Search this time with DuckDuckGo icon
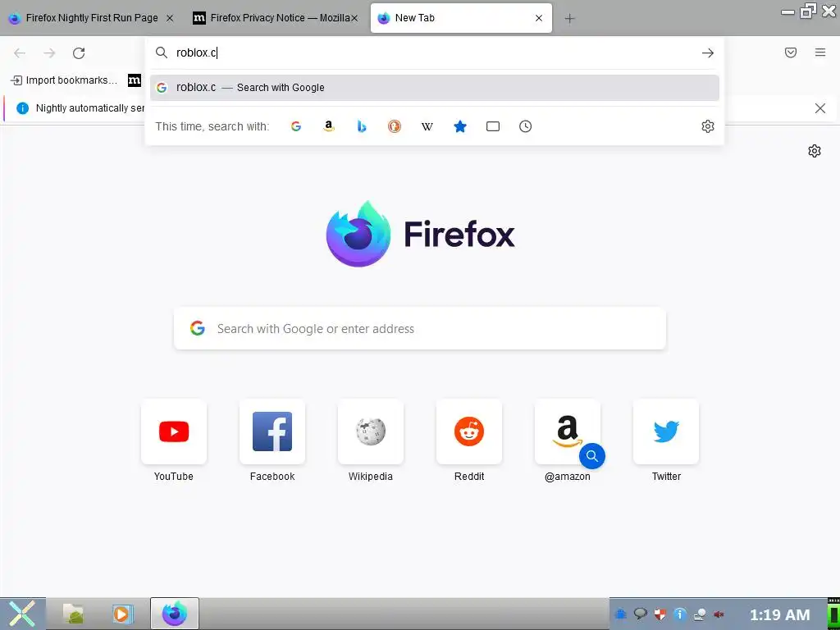 (x=395, y=126)
